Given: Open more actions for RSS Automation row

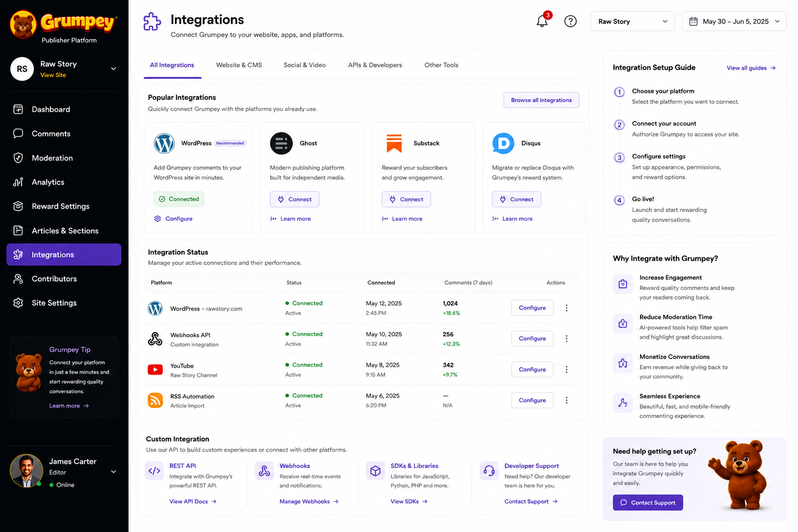Looking at the screenshot, I should 566,400.
